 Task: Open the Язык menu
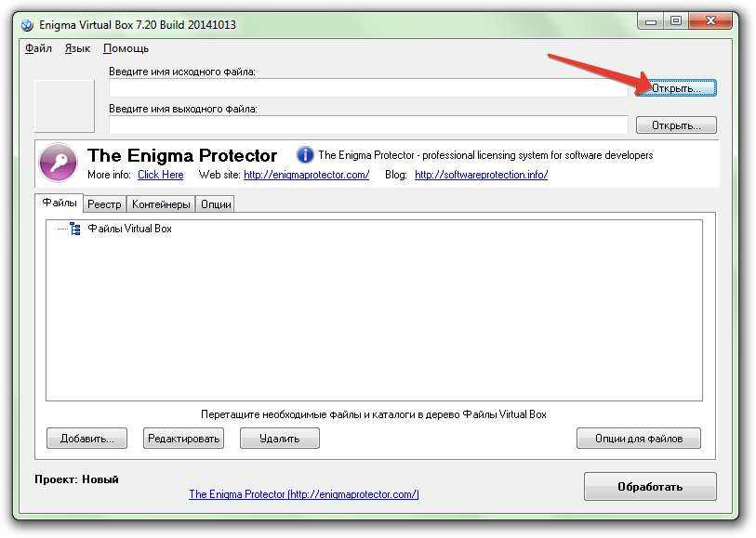click(77, 48)
